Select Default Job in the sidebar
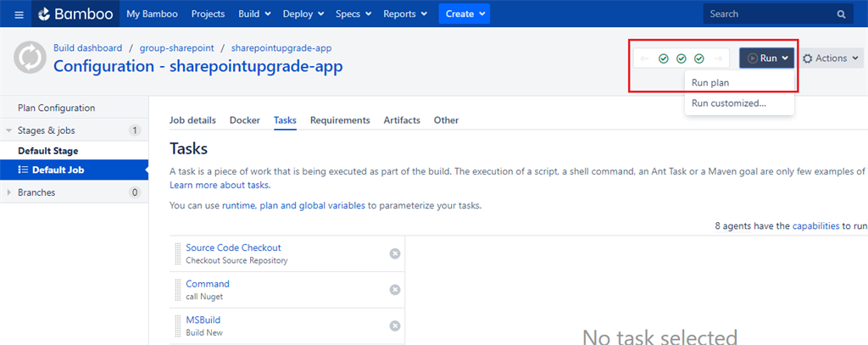Viewport: 868px width, 345px height. [x=75, y=170]
